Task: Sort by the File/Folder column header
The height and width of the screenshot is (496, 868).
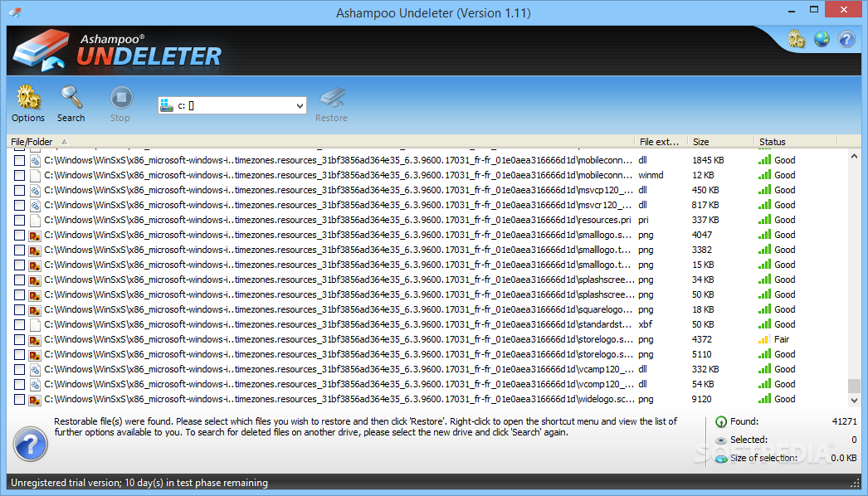Action: pyautogui.click(x=320, y=142)
